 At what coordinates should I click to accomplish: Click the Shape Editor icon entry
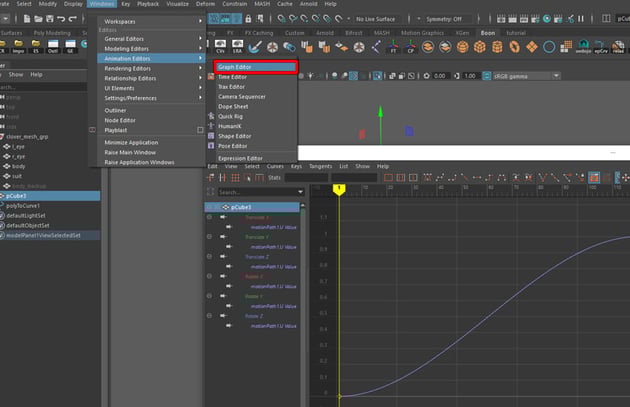235,136
